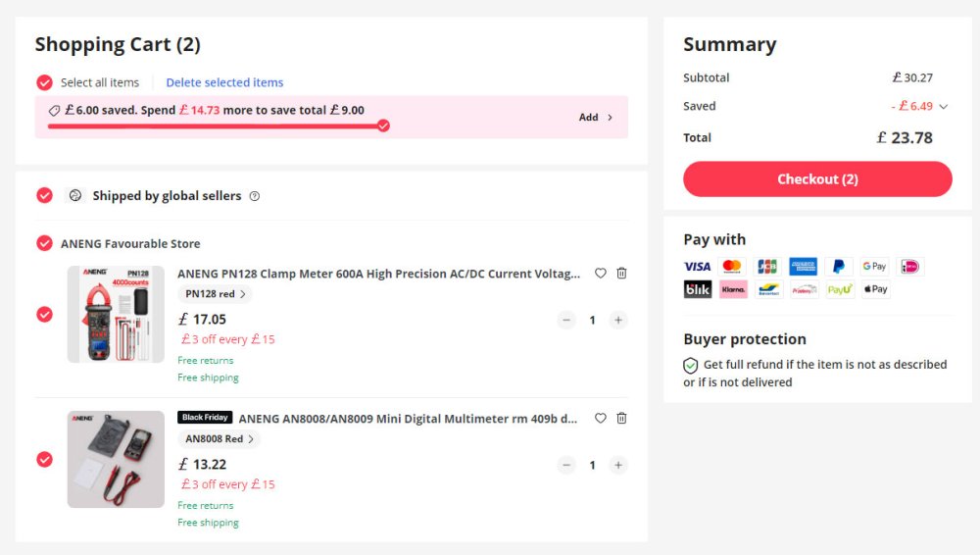Add AN8008 multimeter to wishlist heart
This screenshot has width=980, height=555.
tap(601, 419)
